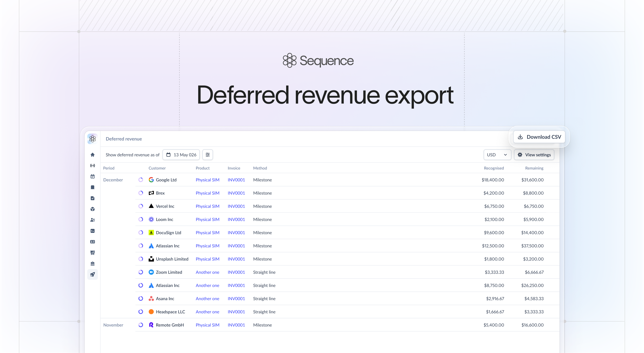Open Another one product for Asana Inc
The width and height of the screenshot is (644, 353).
(207, 298)
